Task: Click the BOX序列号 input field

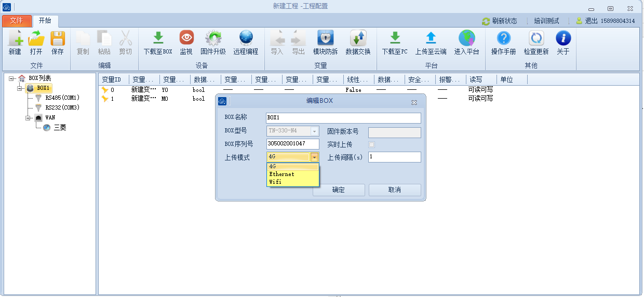Action: pyautogui.click(x=292, y=144)
